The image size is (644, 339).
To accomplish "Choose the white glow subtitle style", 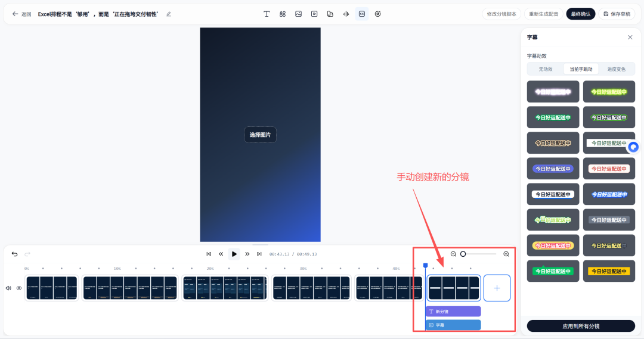I will pyautogui.click(x=553, y=92).
